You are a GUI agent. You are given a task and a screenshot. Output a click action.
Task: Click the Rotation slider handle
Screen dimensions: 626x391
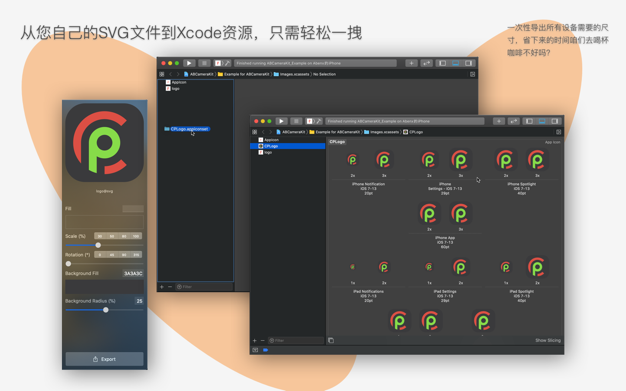(x=68, y=264)
